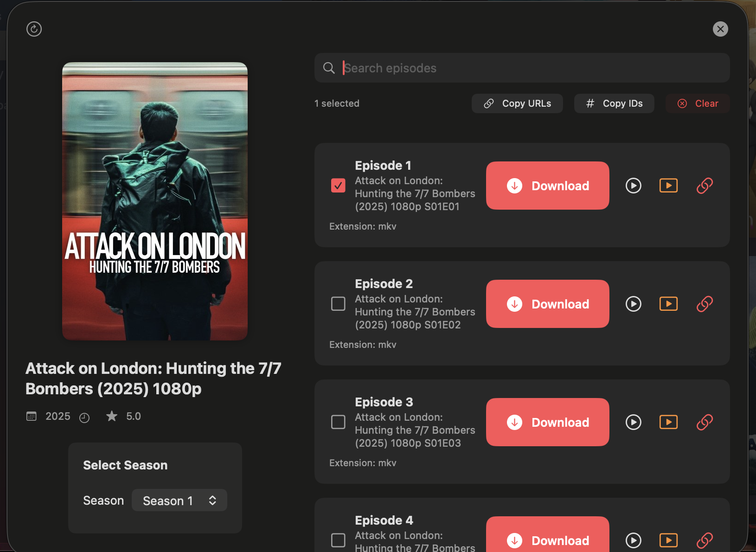Clear the current selection
The height and width of the screenshot is (552, 756).
(x=698, y=103)
